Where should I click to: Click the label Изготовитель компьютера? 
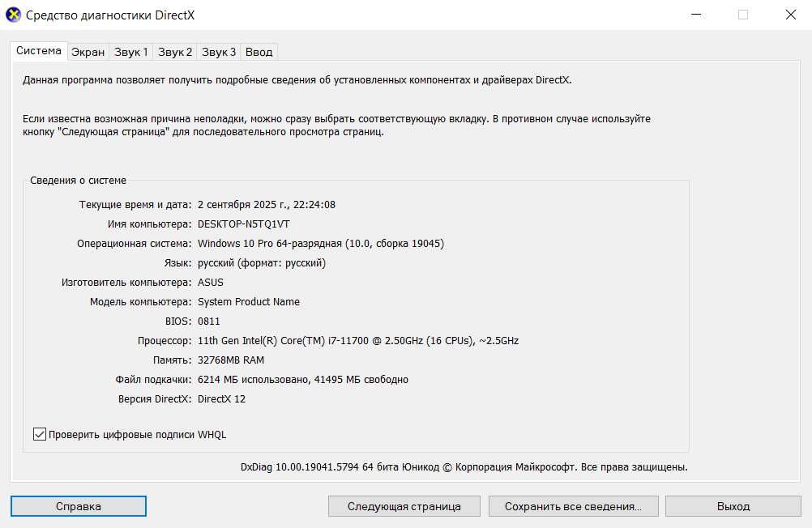[x=126, y=282]
